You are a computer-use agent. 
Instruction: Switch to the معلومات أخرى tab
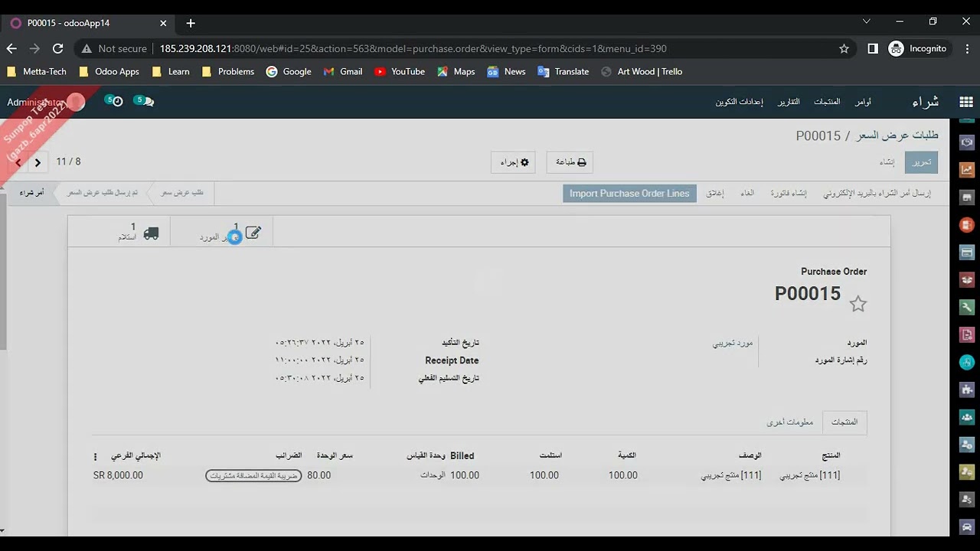790,422
